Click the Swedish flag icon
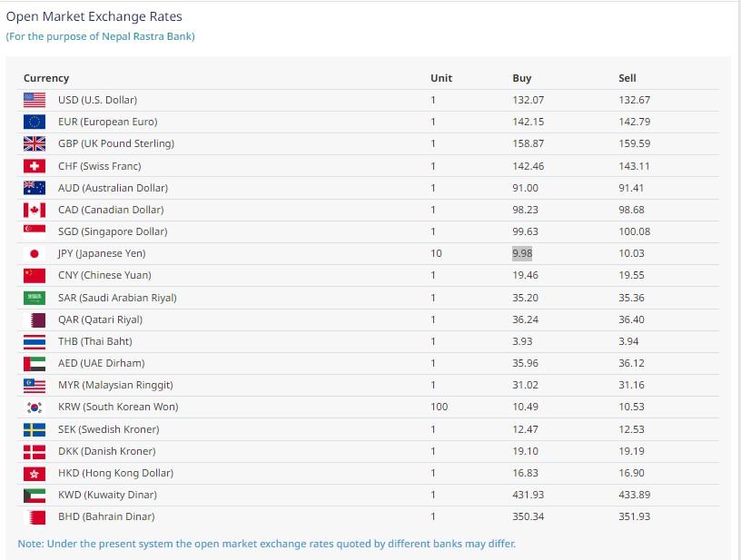Screen dimensions: 741x560 tap(35, 429)
